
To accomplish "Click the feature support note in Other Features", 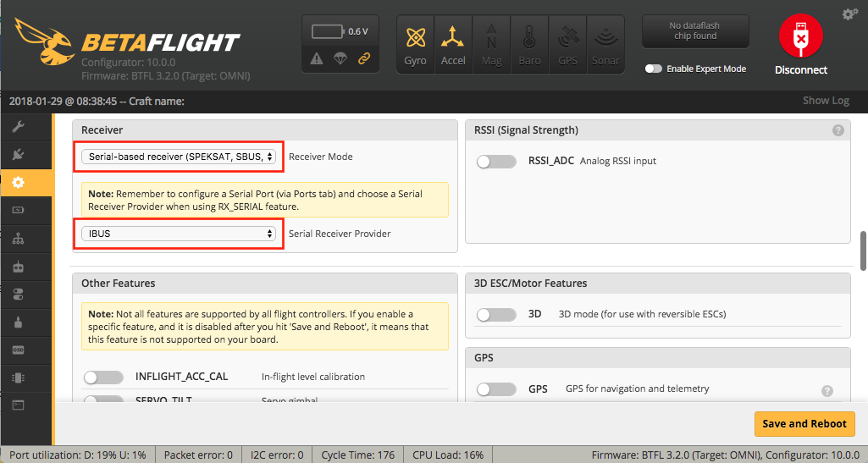I will pos(264,327).
